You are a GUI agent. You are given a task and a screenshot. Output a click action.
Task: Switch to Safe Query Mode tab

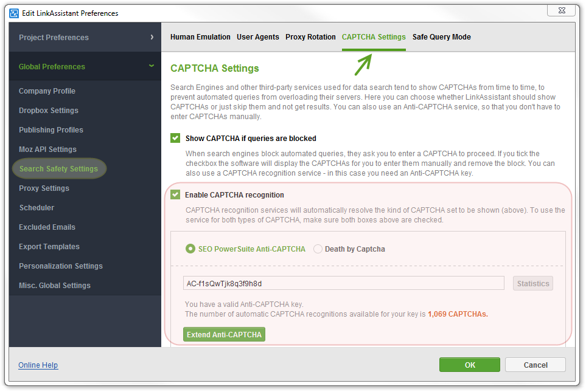coord(442,37)
